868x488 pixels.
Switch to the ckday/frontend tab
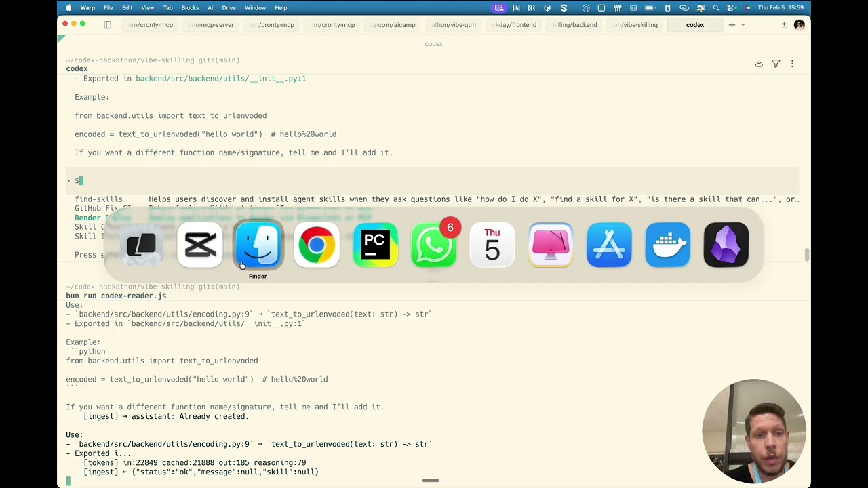[514, 25]
